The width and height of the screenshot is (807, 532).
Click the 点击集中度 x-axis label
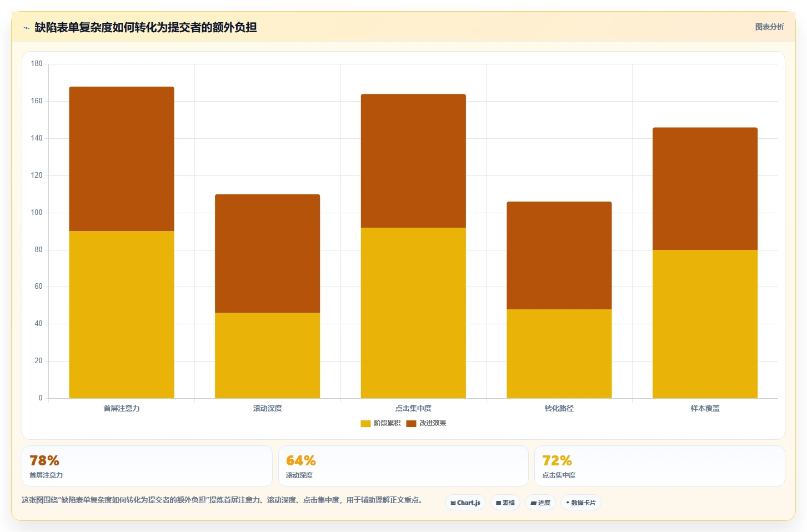click(413, 408)
